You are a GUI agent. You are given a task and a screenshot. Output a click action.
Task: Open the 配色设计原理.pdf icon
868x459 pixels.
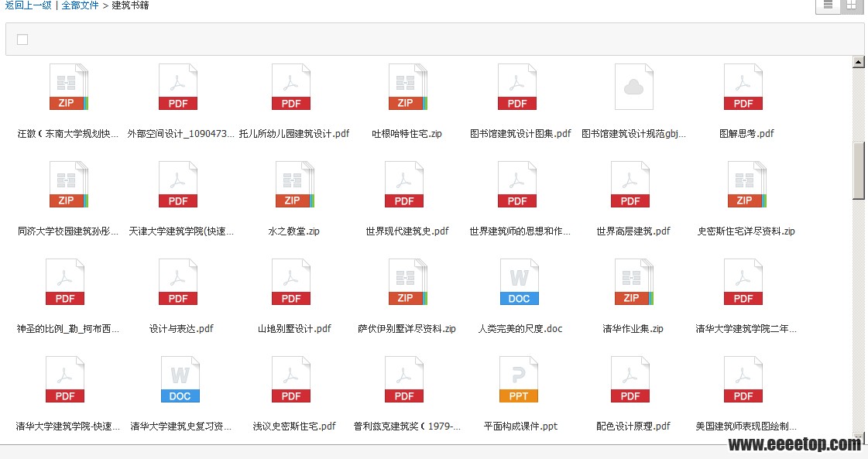[630, 379]
